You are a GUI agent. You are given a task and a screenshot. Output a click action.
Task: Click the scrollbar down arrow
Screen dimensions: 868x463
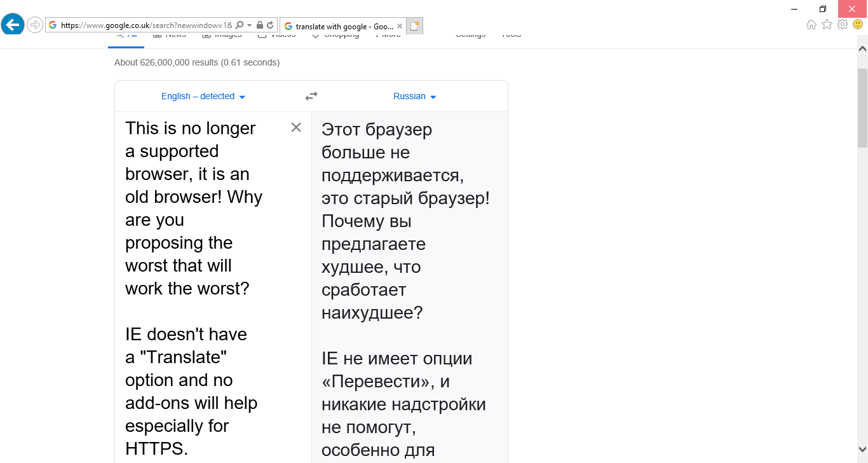862,449
